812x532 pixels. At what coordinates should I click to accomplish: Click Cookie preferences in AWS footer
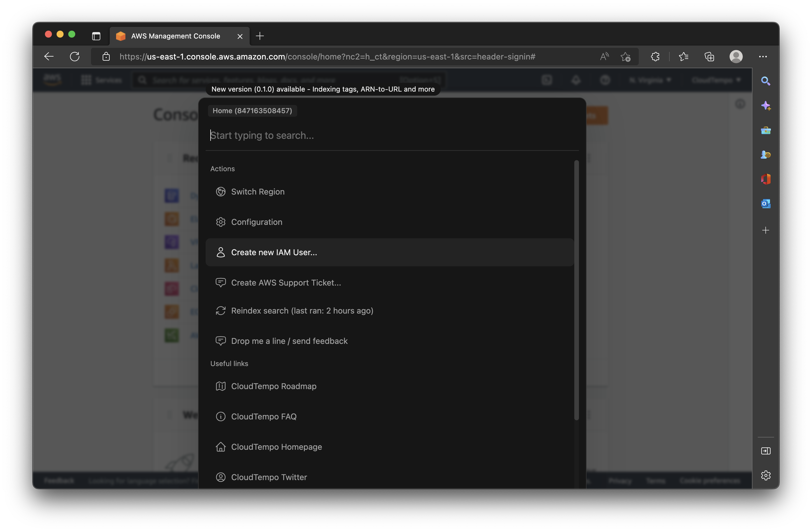pyautogui.click(x=710, y=480)
